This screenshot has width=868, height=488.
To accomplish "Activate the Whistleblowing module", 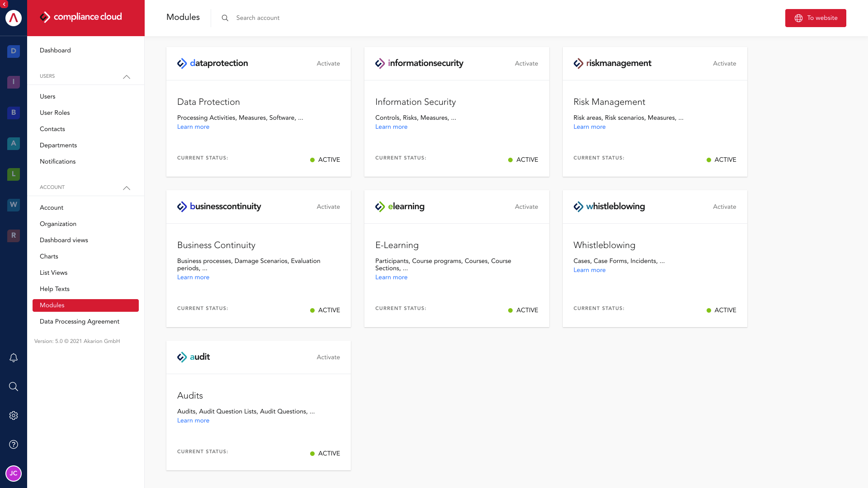I will 724,206.
